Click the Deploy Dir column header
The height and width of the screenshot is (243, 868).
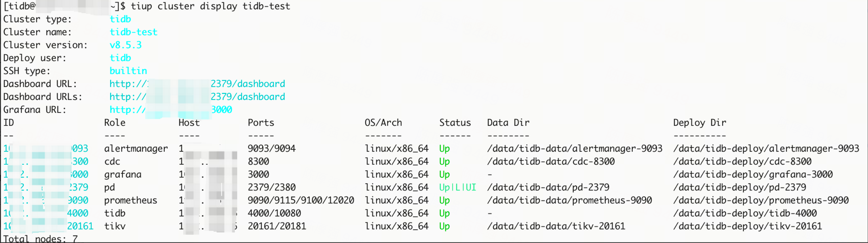click(x=699, y=122)
